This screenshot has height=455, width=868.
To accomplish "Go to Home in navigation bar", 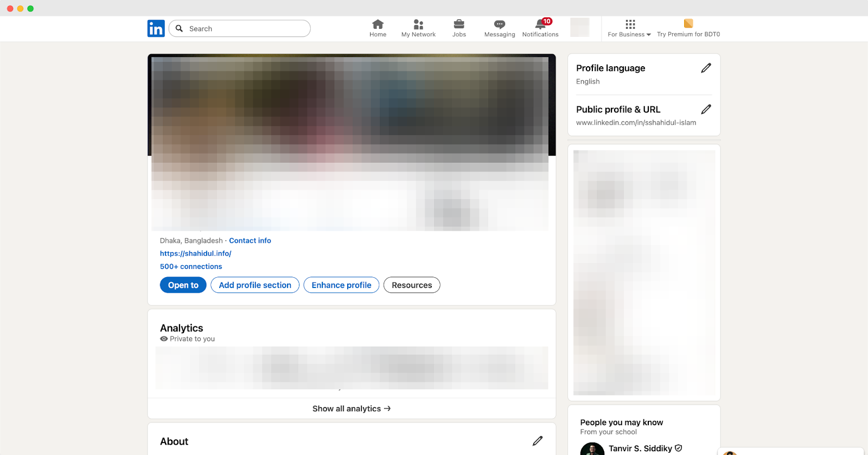I will [x=378, y=29].
